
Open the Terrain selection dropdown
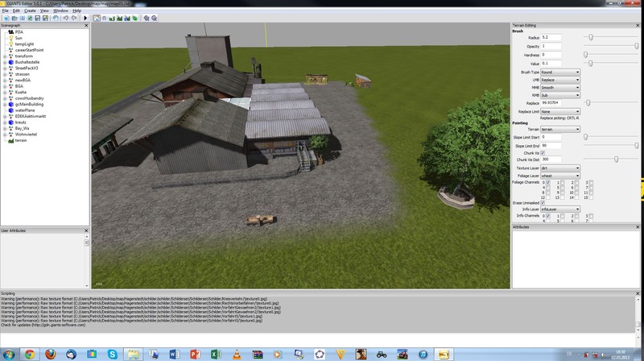(x=560, y=129)
